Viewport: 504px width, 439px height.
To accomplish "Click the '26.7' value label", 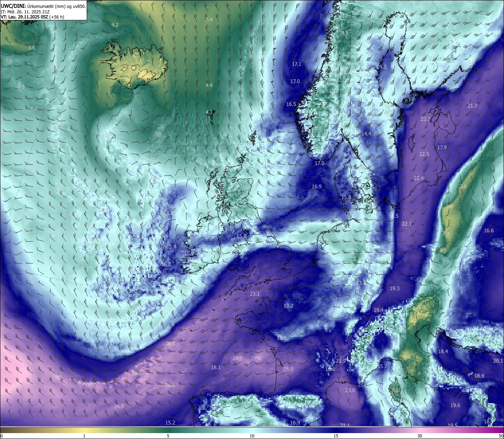I will coord(237,358).
